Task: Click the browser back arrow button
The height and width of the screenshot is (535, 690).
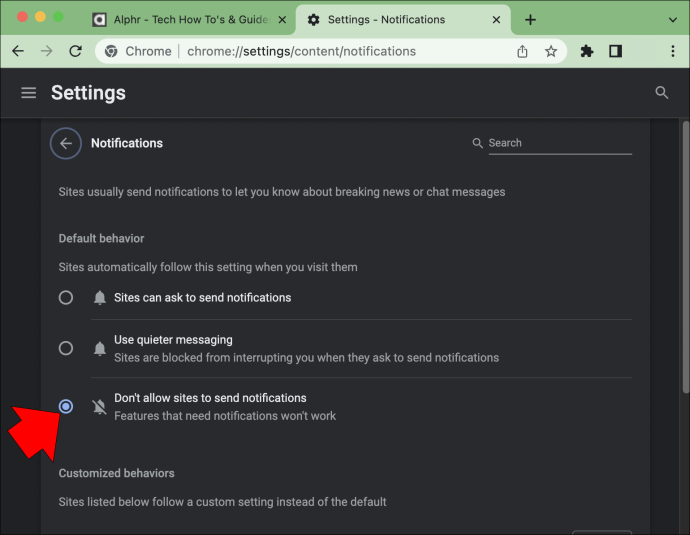Action: click(18, 51)
